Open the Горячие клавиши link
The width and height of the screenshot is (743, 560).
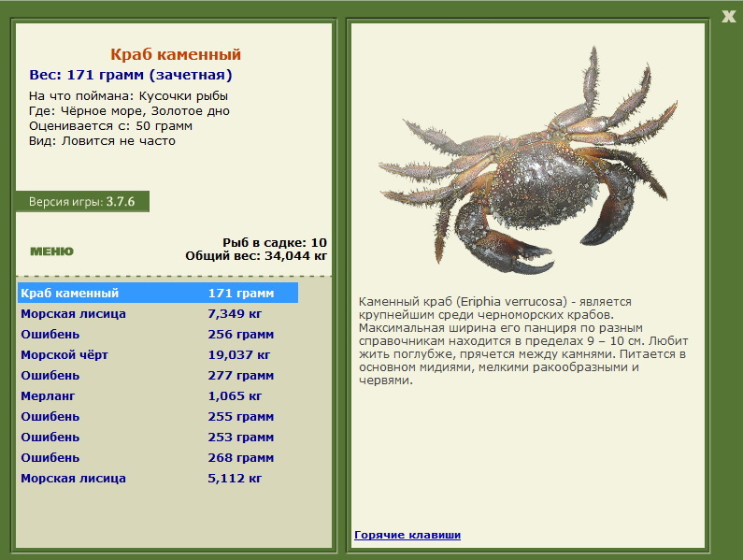(407, 535)
